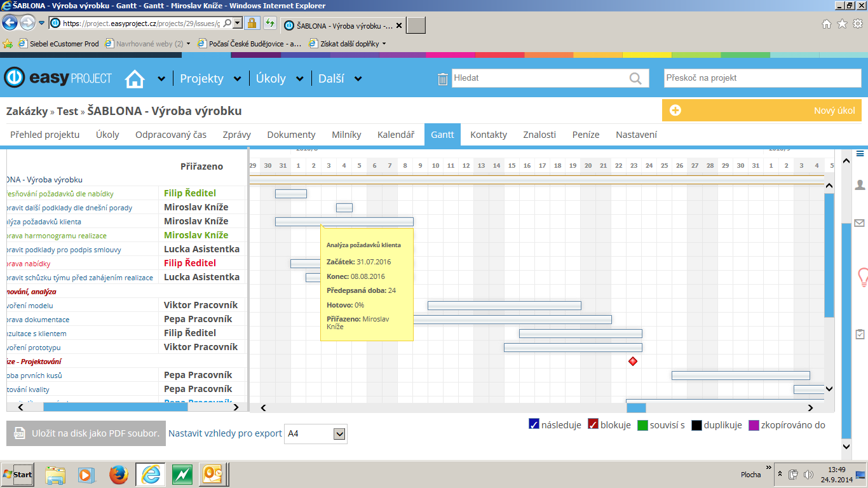This screenshot has height=488, width=868.
Task: Open the IE Home icon
Action: [826, 24]
